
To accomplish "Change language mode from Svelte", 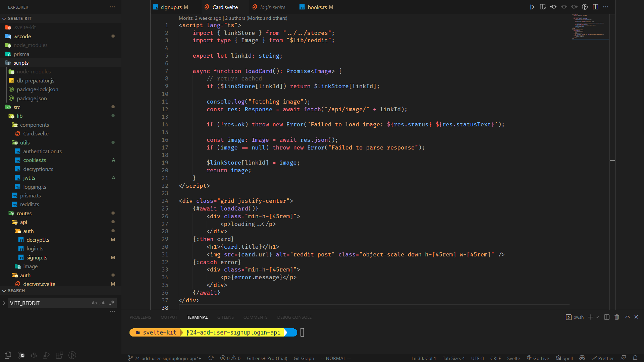I will coord(513,358).
